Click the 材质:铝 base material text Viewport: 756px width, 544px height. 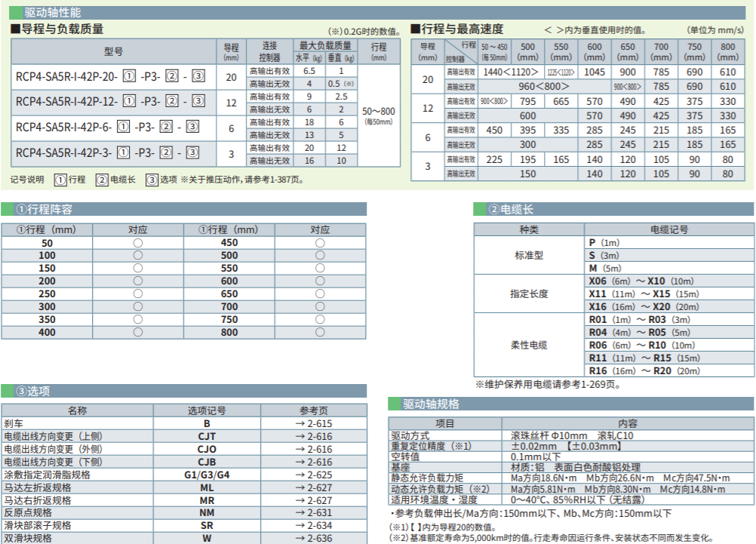click(x=527, y=467)
